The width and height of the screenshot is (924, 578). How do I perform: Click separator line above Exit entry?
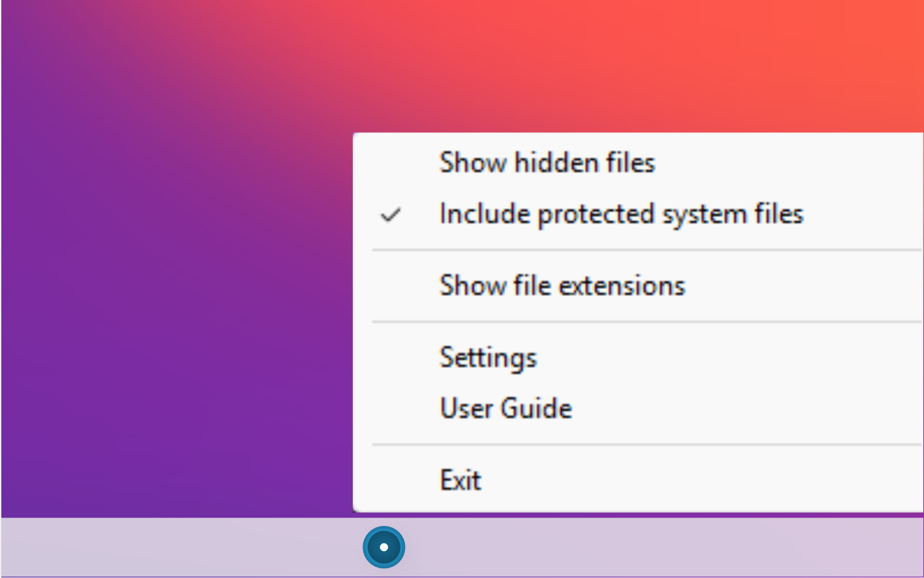pyautogui.click(x=642, y=444)
